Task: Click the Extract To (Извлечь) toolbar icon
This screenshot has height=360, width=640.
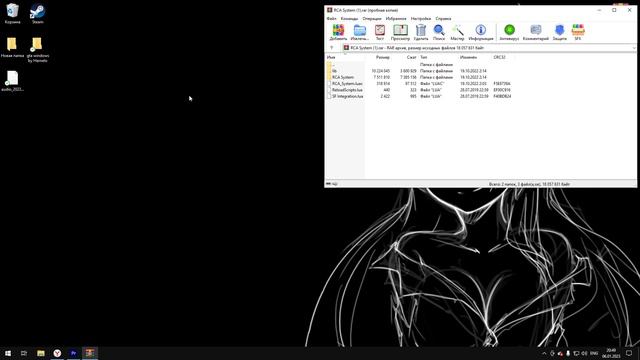Action: click(360, 32)
